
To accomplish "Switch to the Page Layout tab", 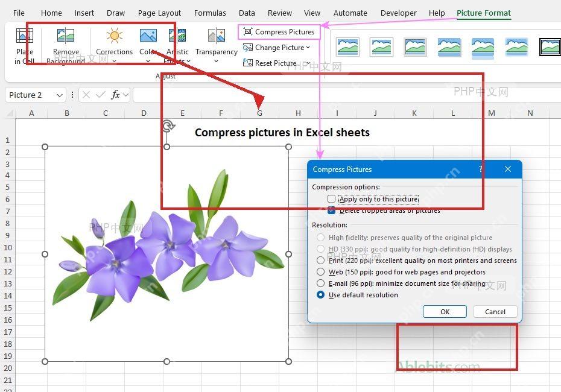I will click(x=160, y=13).
